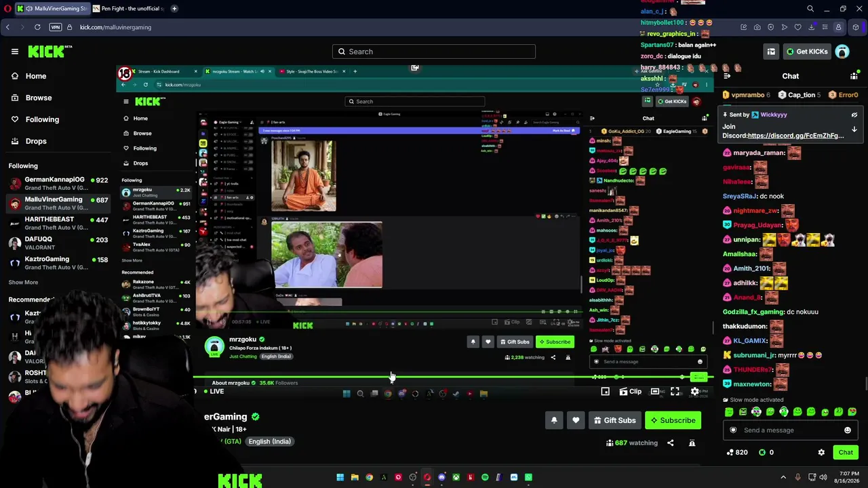Create a Clip of the stream
The height and width of the screenshot is (488, 868).
631,391
